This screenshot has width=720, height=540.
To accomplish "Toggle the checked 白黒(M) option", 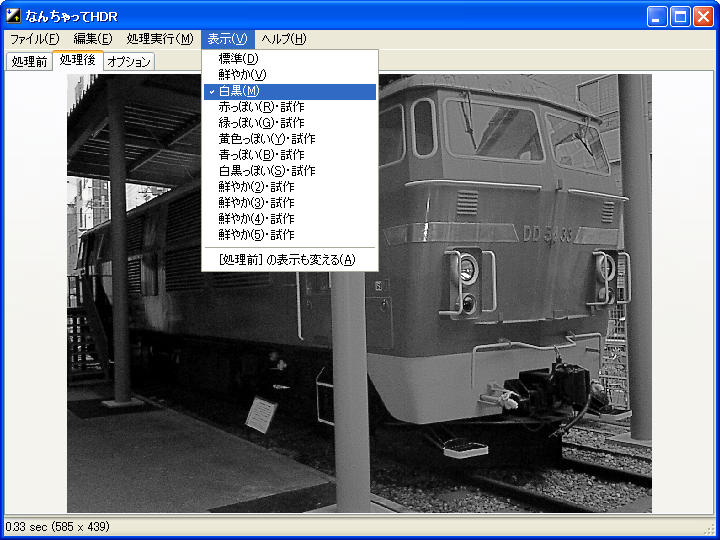I will 290,91.
